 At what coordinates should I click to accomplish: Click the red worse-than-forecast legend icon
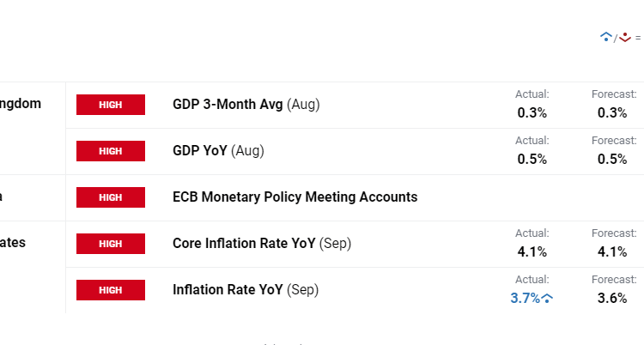point(625,37)
